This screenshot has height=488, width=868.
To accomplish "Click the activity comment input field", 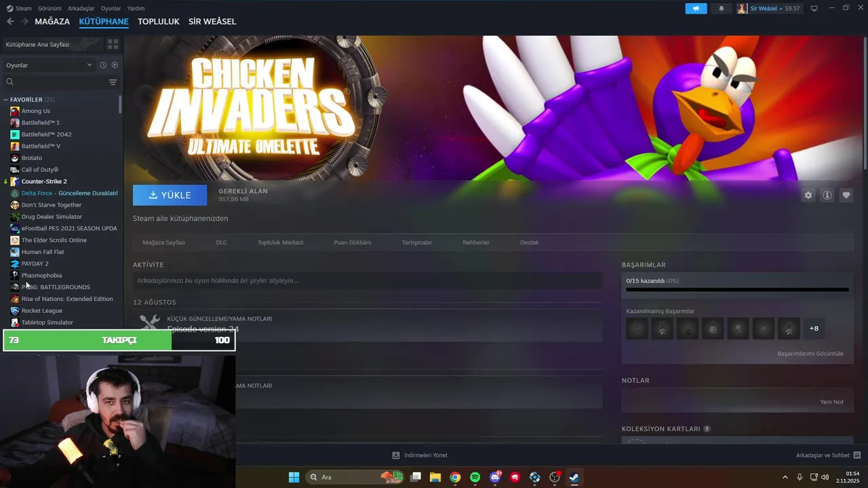I will 368,281.
